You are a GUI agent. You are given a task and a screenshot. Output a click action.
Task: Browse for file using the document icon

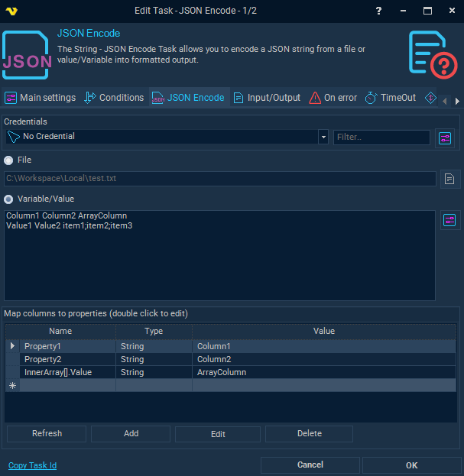coord(449,179)
